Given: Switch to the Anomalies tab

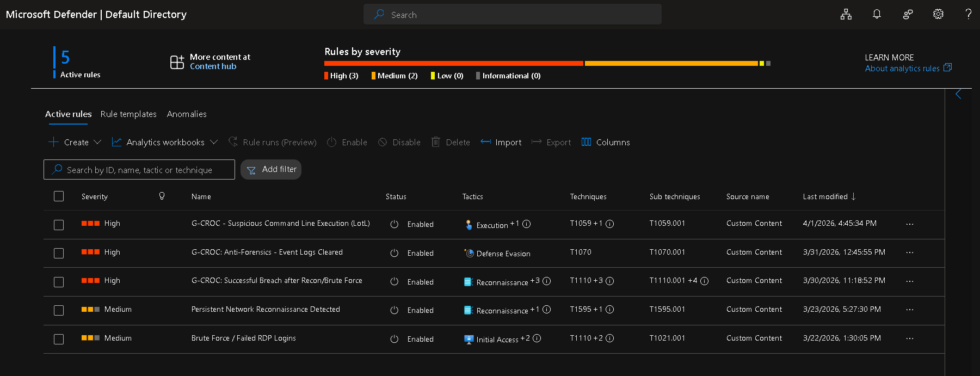Looking at the screenshot, I should click(187, 114).
